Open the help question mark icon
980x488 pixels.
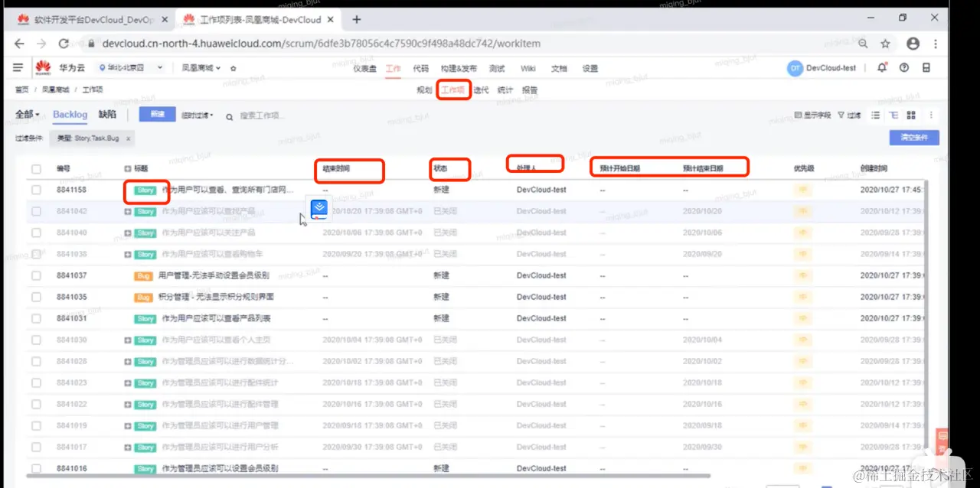coord(904,68)
